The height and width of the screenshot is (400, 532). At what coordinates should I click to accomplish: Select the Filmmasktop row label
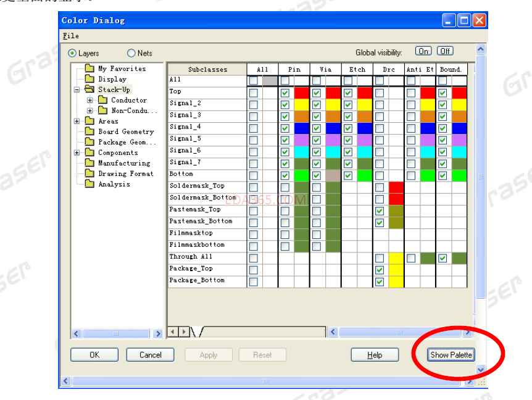tap(191, 233)
